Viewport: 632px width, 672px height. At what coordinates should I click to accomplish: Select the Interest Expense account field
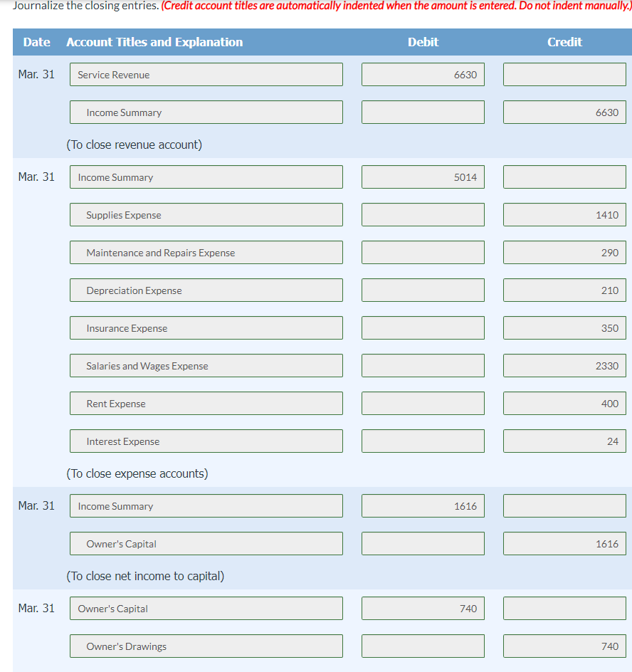[x=206, y=441]
